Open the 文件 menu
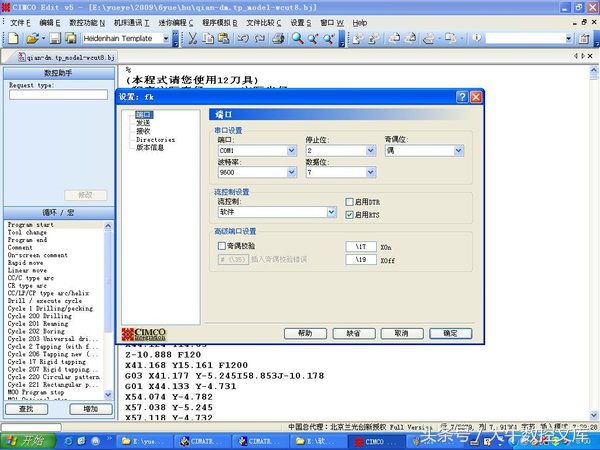This screenshot has width=600, height=450. (20, 23)
